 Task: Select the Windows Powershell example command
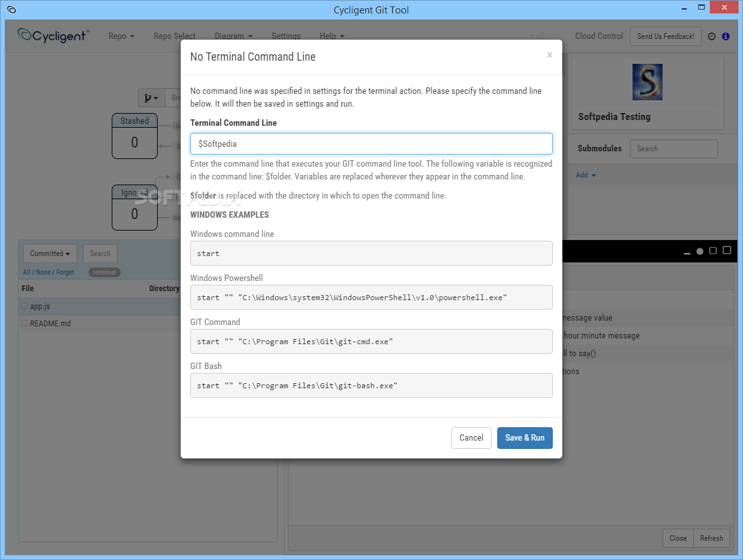tap(371, 298)
